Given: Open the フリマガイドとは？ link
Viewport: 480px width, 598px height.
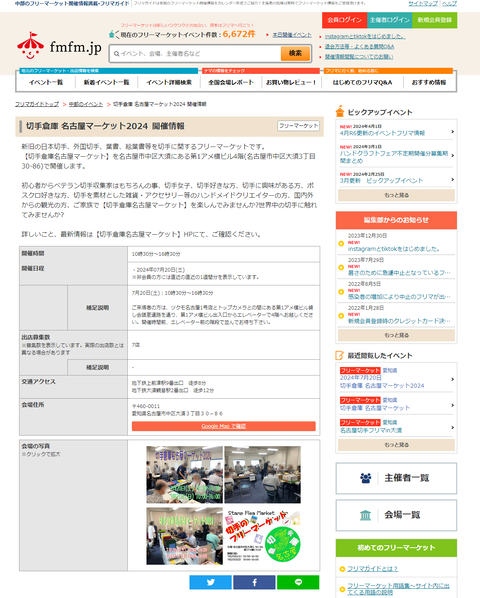Looking at the screenshot, I should point(372,569).
